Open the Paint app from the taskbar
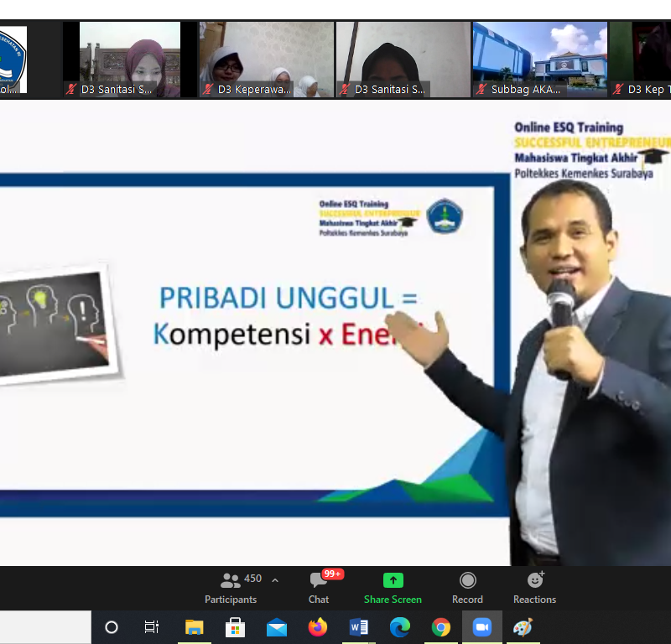Screen dimensions: 671x644 [523, 627]
